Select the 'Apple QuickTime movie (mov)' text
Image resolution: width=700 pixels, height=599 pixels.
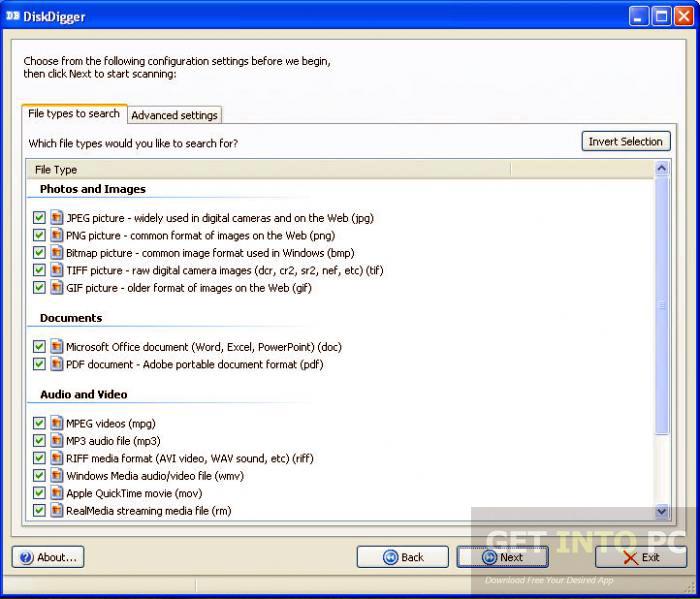tap(134, 493)
